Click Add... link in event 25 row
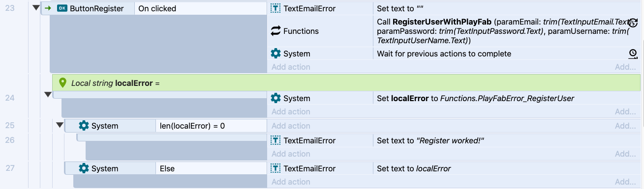 [x=625, y=126]
